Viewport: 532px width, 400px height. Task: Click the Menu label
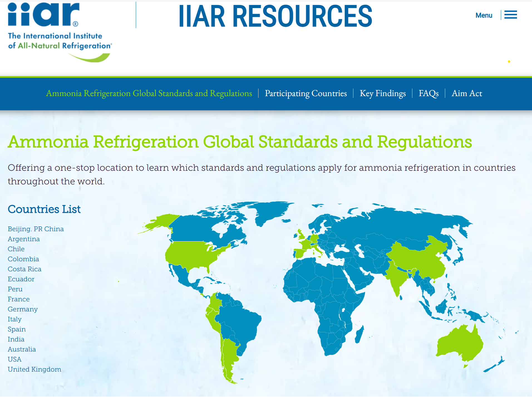[x=484, y=15]
